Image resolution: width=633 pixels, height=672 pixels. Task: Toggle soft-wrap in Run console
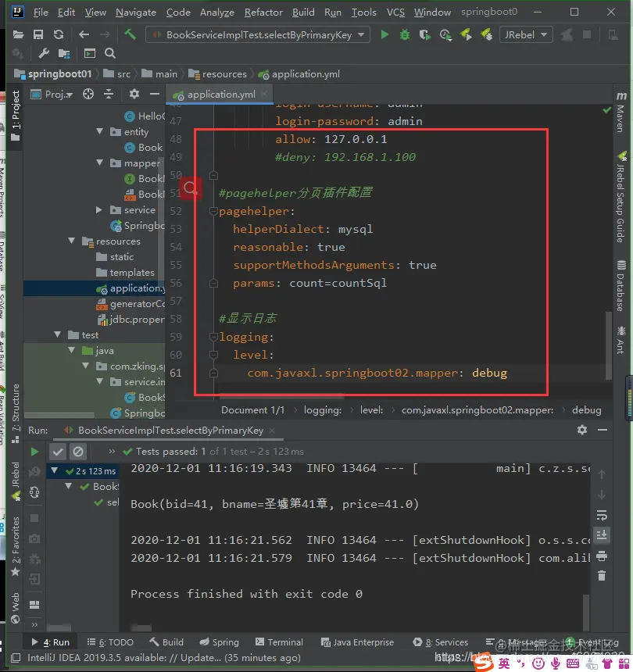[x=602, y=515]
